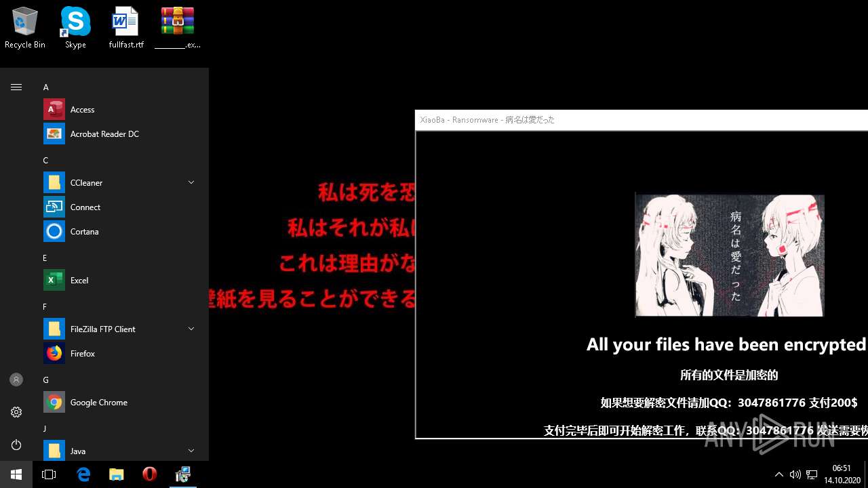
Task: Open the FileZilla FTP Client folder
Action: click(121, 329)
